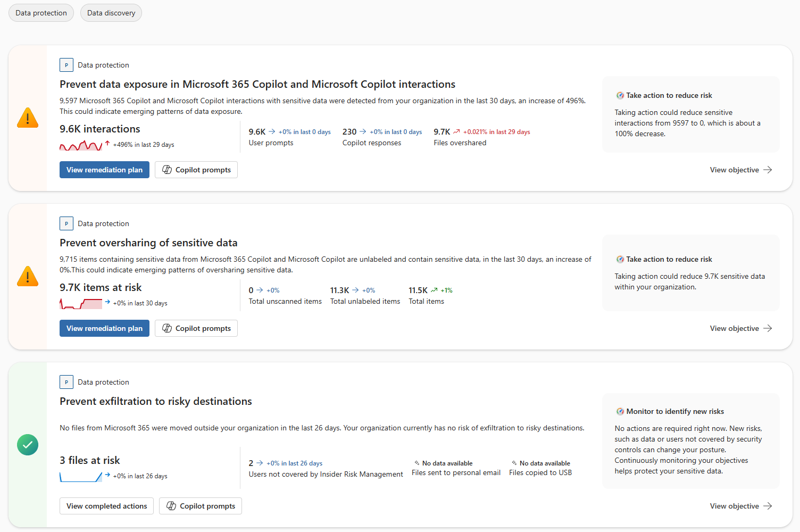Click the arrow icon beside Users not covered count

[x=260, y=463]
